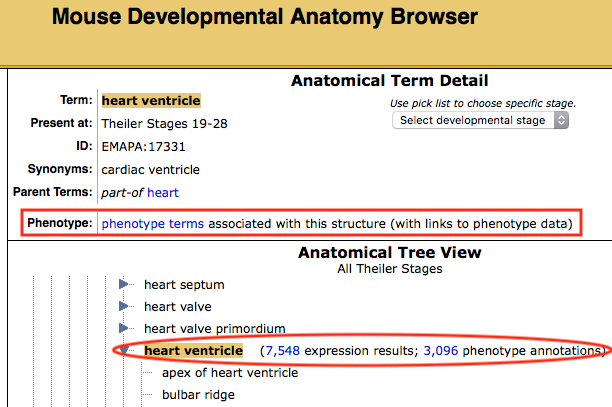Collapse the heart ventricle tree node

tap(124, 350)
